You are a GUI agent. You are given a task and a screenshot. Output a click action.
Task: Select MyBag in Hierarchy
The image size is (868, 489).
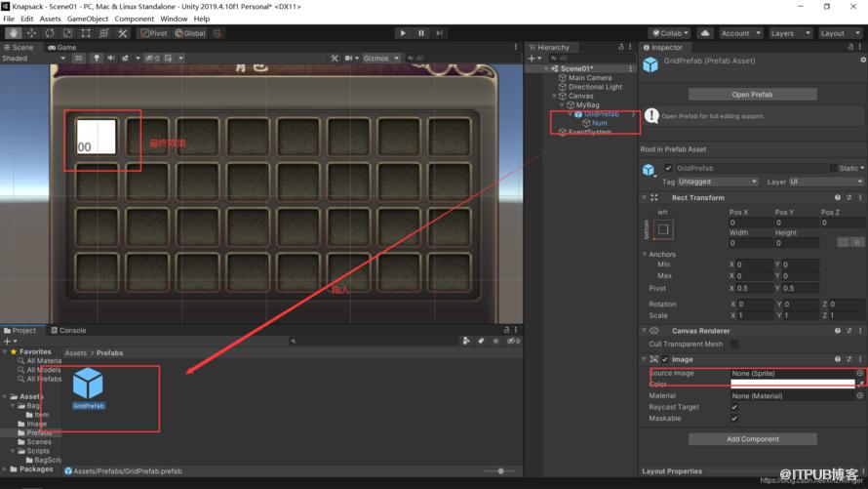tap(587, 105)
